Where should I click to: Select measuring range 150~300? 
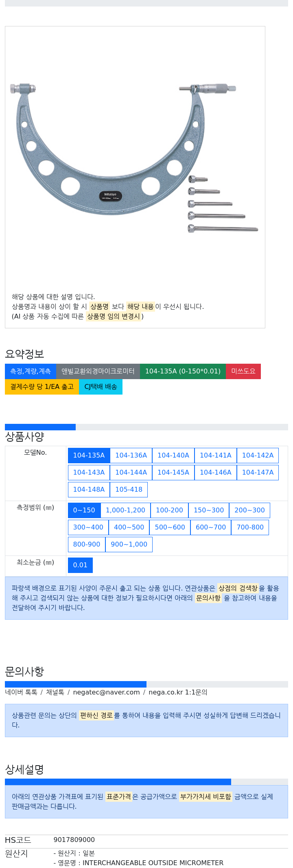(209, 510)
